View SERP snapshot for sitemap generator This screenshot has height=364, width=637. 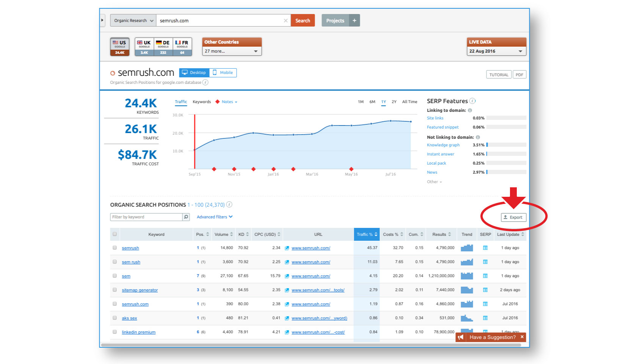click(485, 290)
